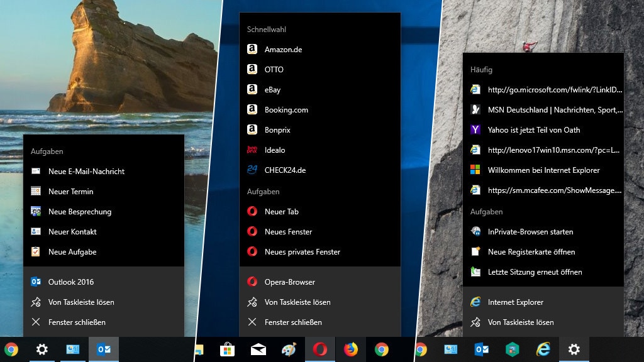Select Neues privates Fenster in Opera list
This screenshot has height=362, width=644.
302,252
